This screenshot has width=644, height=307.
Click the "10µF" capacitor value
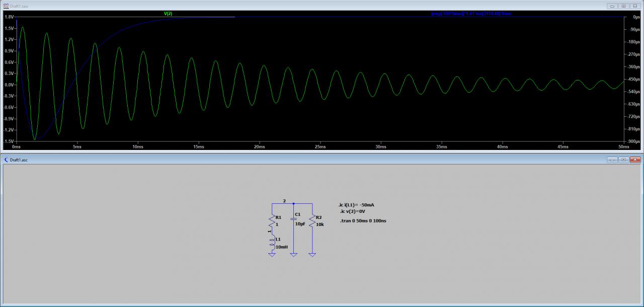(300, 224)
